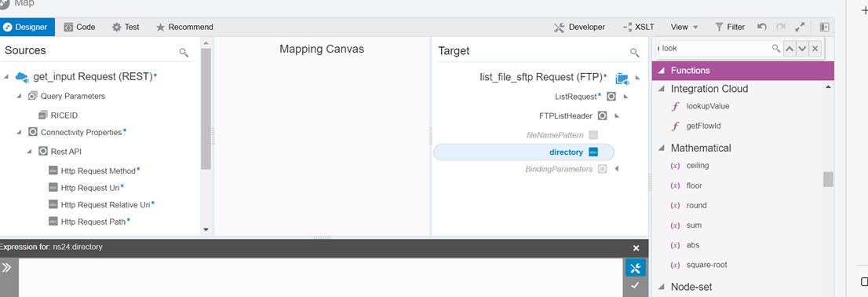Toggle Developer mode
Viewport: 868px width, 297px height.
(x=580, y=27)
